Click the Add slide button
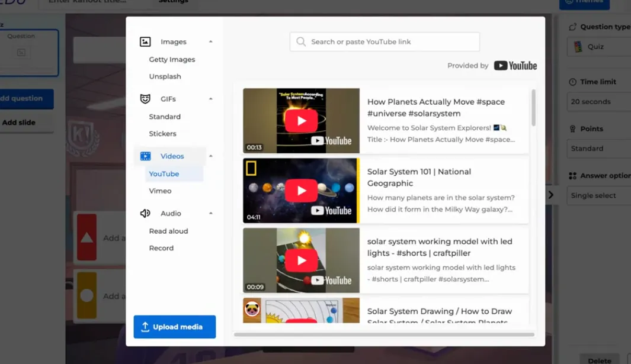 [19, 123]
